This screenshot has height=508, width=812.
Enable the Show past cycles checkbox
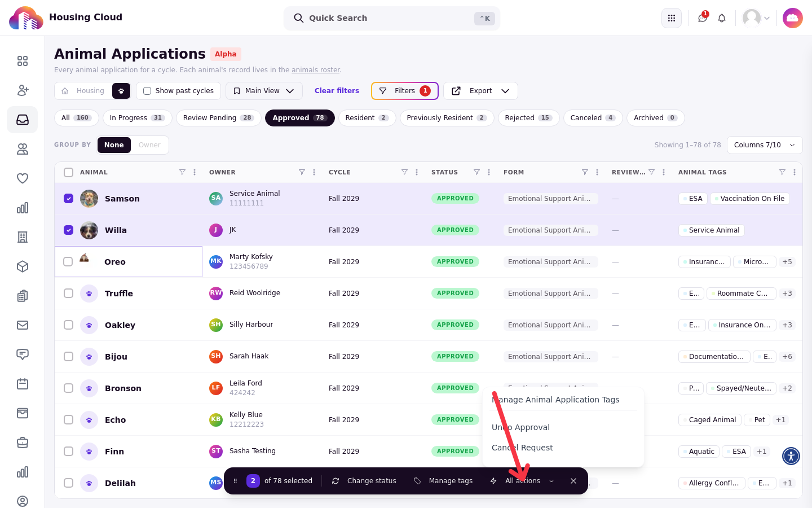[x=147, y=91]
